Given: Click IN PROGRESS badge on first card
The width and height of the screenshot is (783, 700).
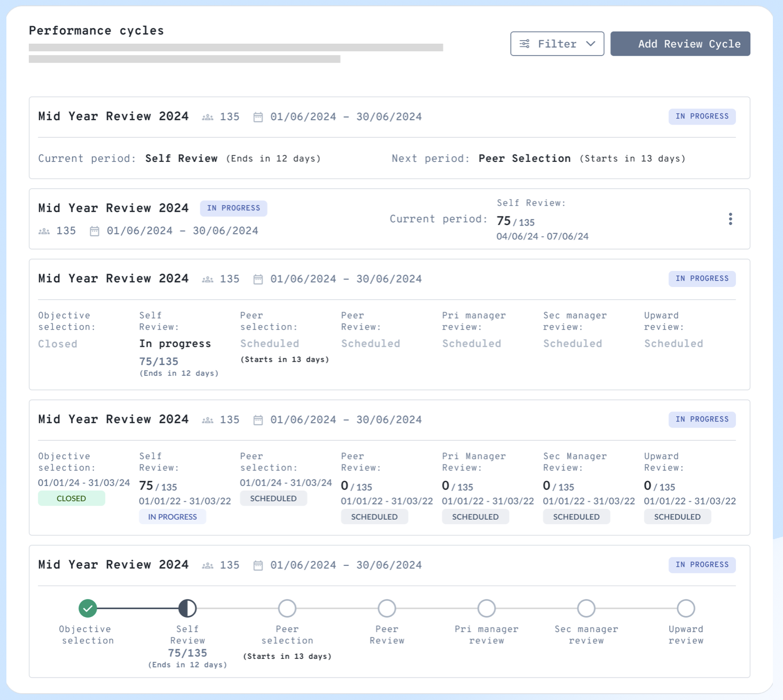Looking at the screenshot, I should coord(702,116).
